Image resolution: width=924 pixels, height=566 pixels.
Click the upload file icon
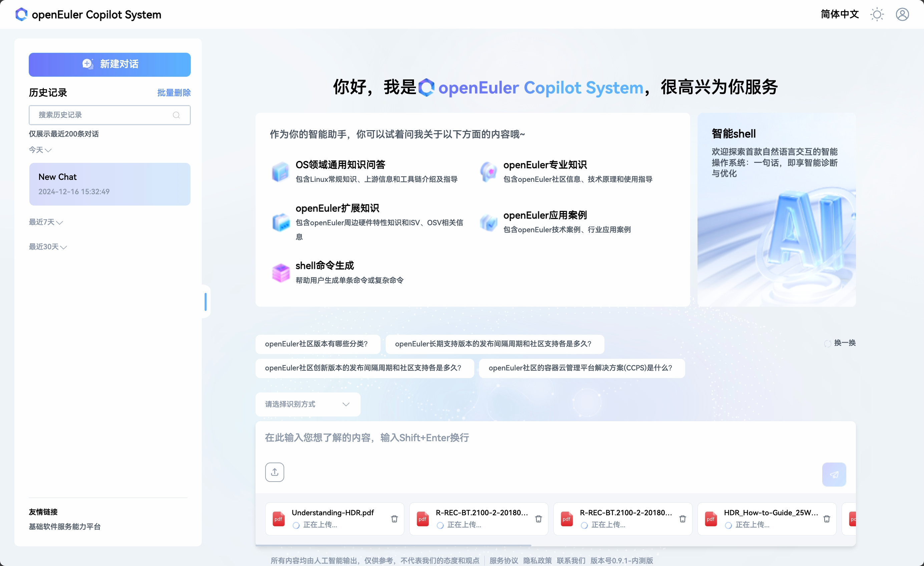click(275, 472)
